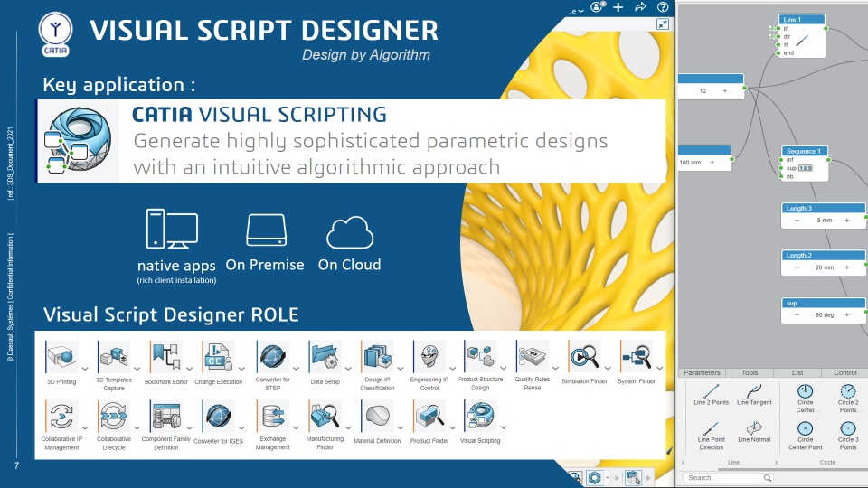Open the Change Execution app icon
The image size is (868, 488).
218,356
